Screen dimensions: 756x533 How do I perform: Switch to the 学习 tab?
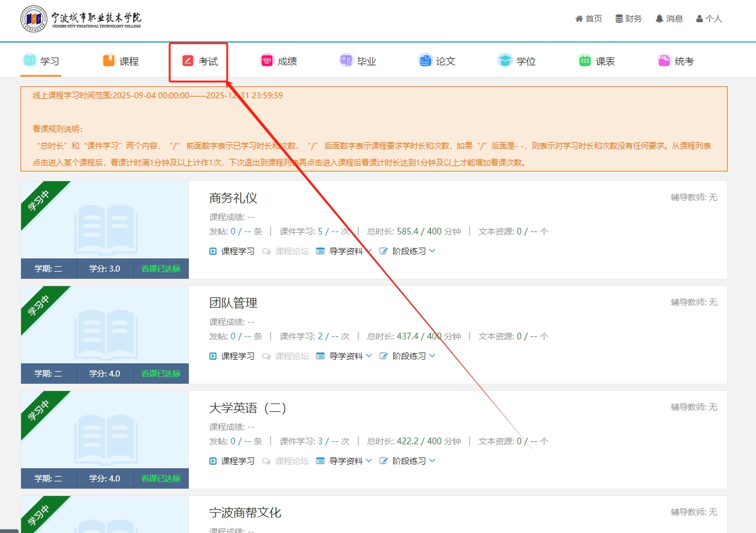[41, 61]
